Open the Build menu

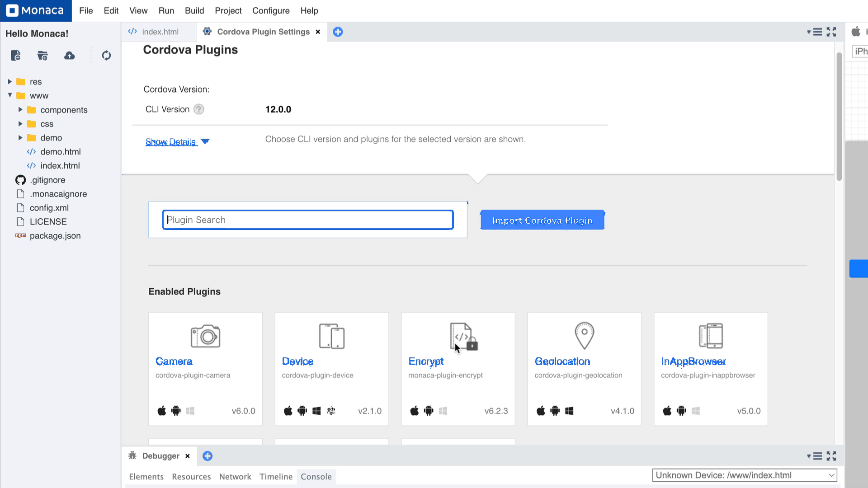tap(194, 10)
